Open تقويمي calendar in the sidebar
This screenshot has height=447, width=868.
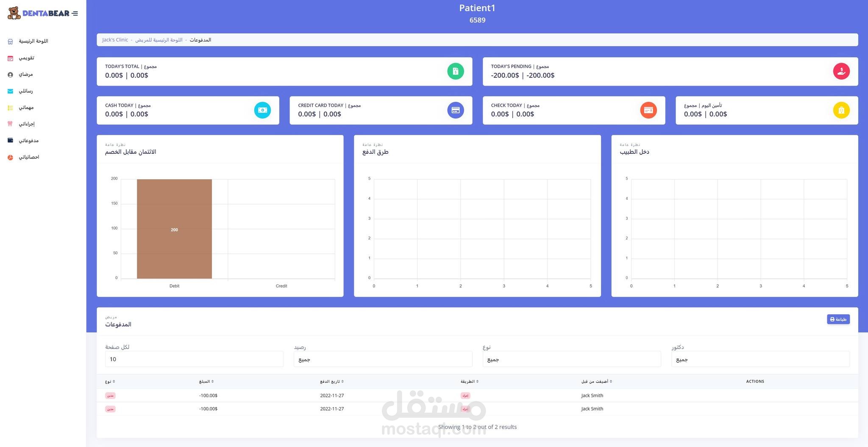(26, 58)
